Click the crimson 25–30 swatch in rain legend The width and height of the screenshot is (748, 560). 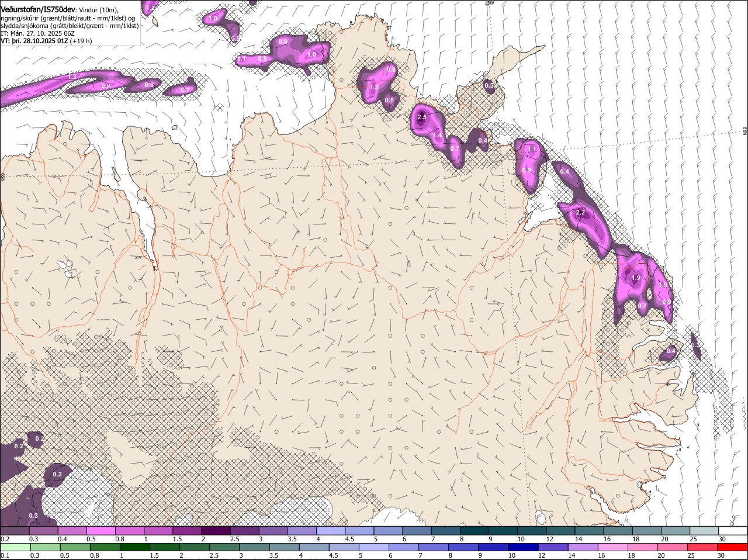pyautogui.click(x=703, y=548)
